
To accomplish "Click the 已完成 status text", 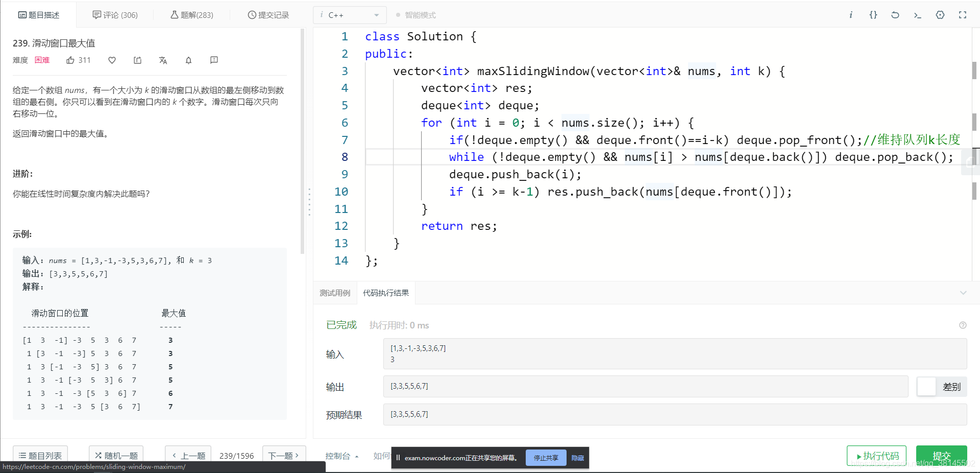I will (341, 325).
